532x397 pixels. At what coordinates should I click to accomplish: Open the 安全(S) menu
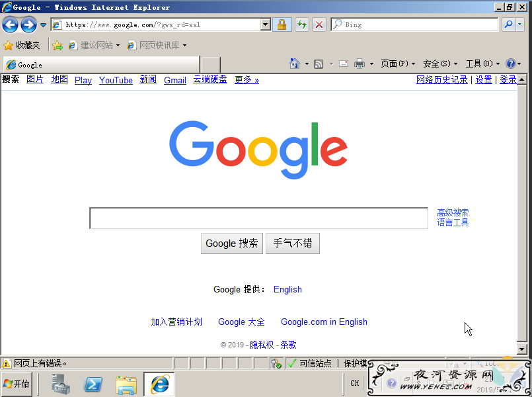click(440, 64)
